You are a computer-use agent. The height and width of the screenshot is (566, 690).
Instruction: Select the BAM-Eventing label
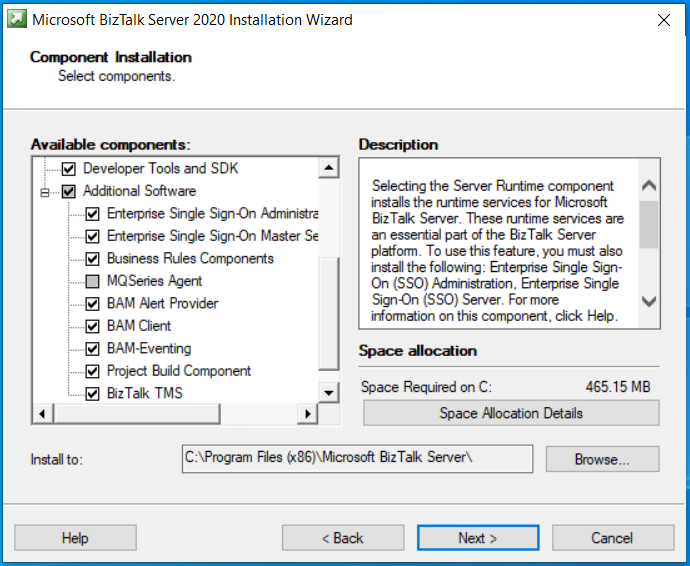pyautogui.click(x=149, y=348)
